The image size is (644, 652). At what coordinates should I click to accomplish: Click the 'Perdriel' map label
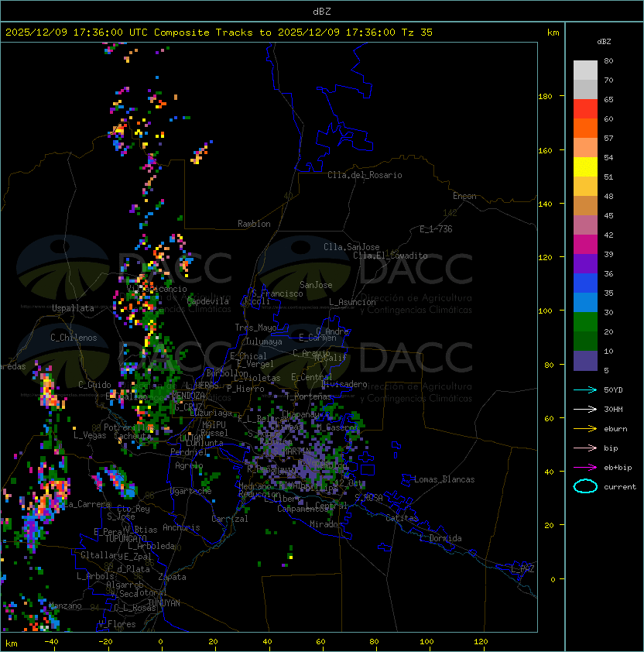click(x=189, y=451)
